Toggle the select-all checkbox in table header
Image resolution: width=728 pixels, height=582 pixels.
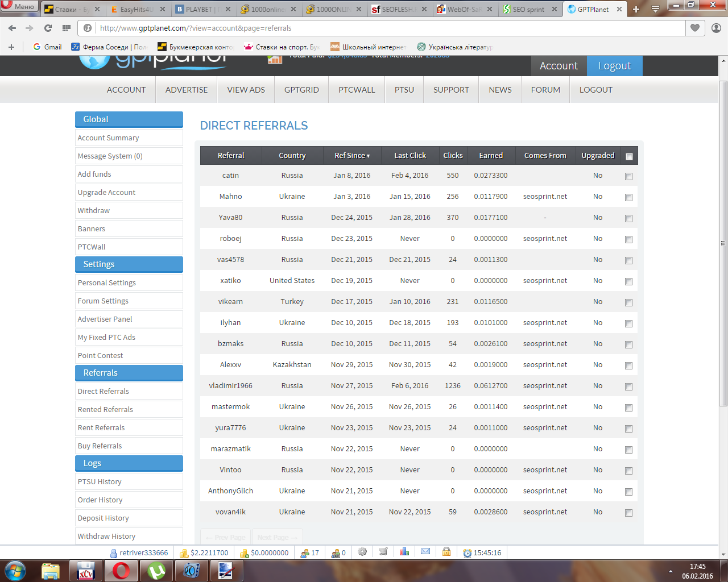click(629, 156)
